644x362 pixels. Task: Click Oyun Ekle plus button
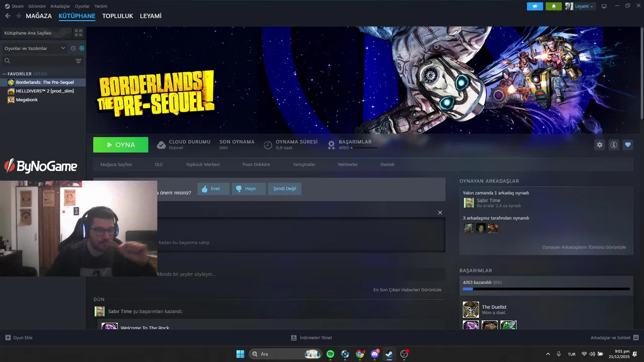pyautogui.click(x=19, y=337)
